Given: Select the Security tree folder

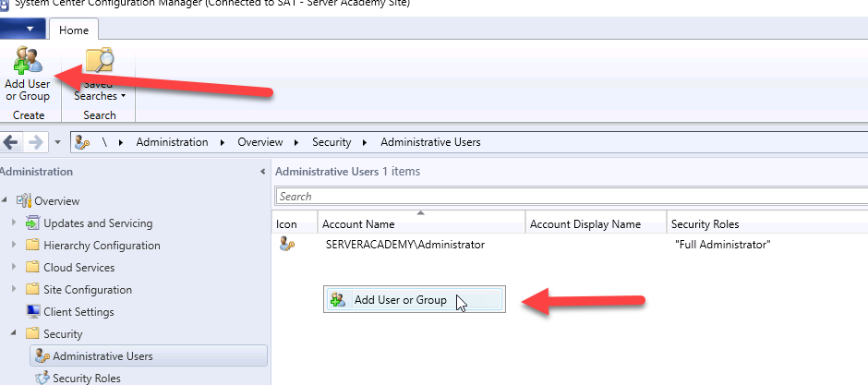Looking at the screenshot, I should point(63,334).
